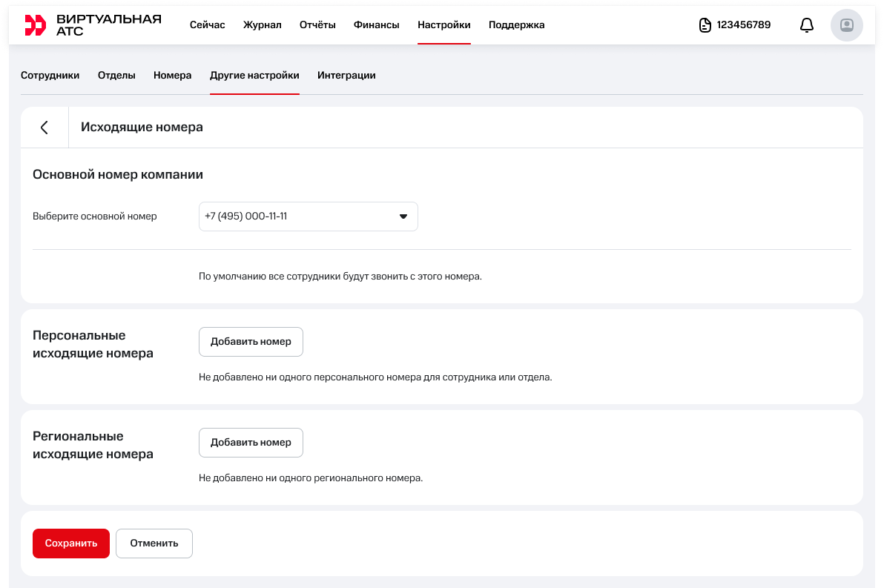Open the Финансы section
This screenshot has height=588, width=884.
(x=376, y=25)
